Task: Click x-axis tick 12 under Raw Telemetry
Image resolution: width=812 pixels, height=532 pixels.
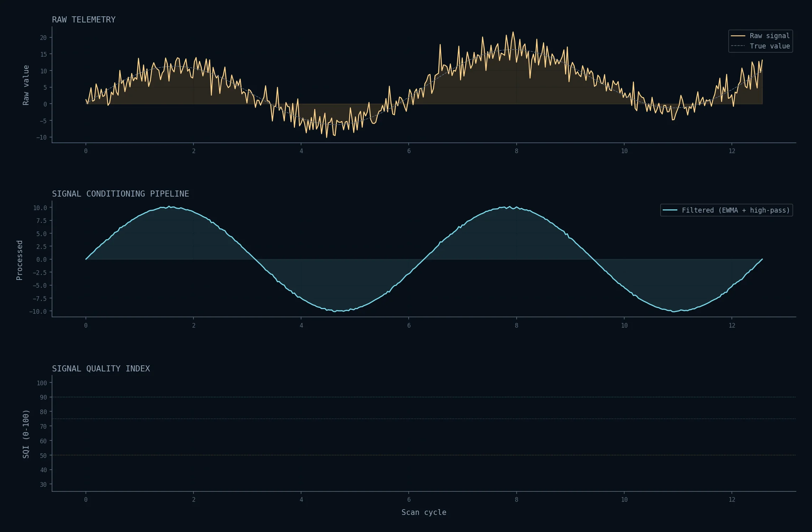Action: (x=732, y=151)
